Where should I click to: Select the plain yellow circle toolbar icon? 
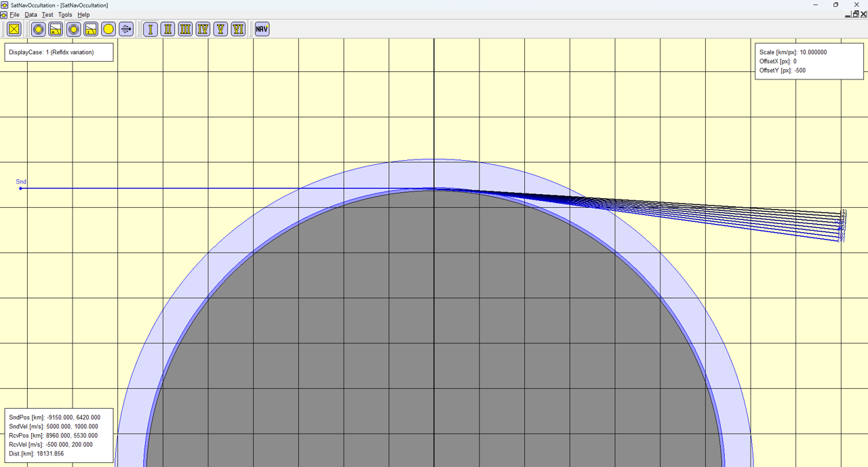tap(108, 29)
